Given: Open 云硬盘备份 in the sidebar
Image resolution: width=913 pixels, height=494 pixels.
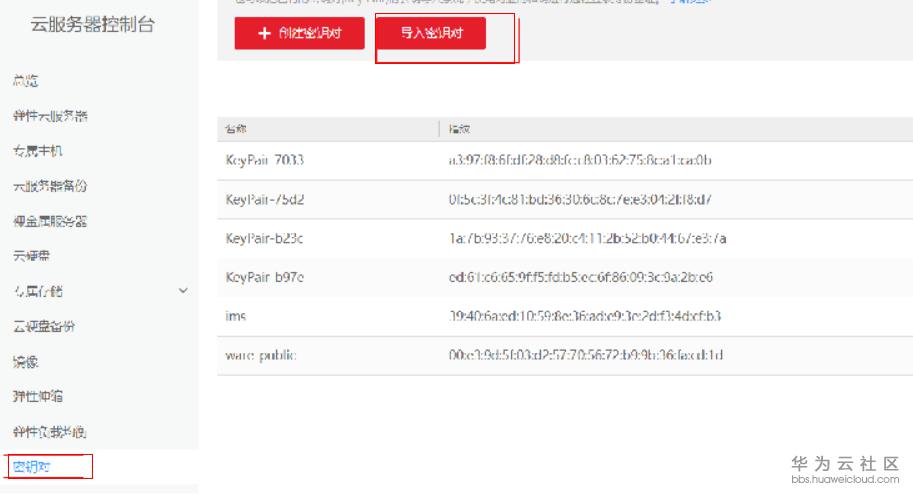Looking at the screenshot, I should 44,326.
